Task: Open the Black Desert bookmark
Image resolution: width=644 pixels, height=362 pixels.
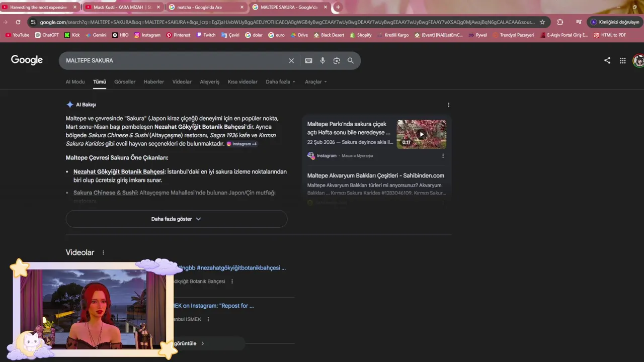Action: coord(329,35)
